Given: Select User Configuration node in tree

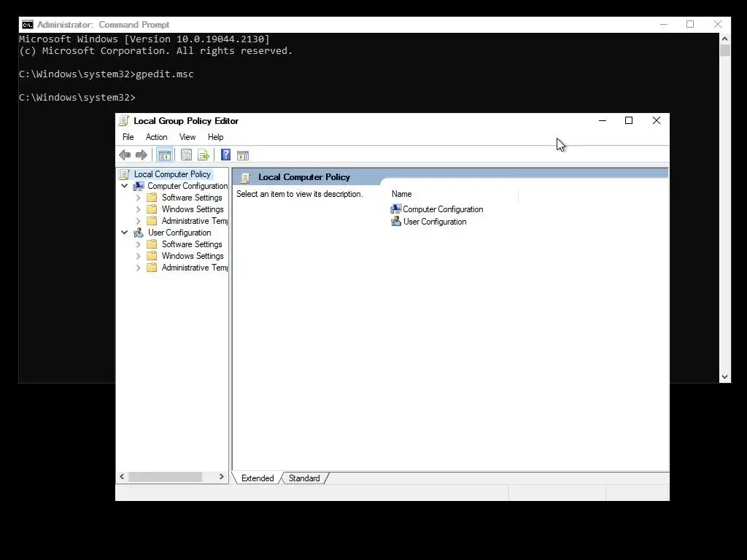Looking at the screenshot, I should click(x=179, y=233).
